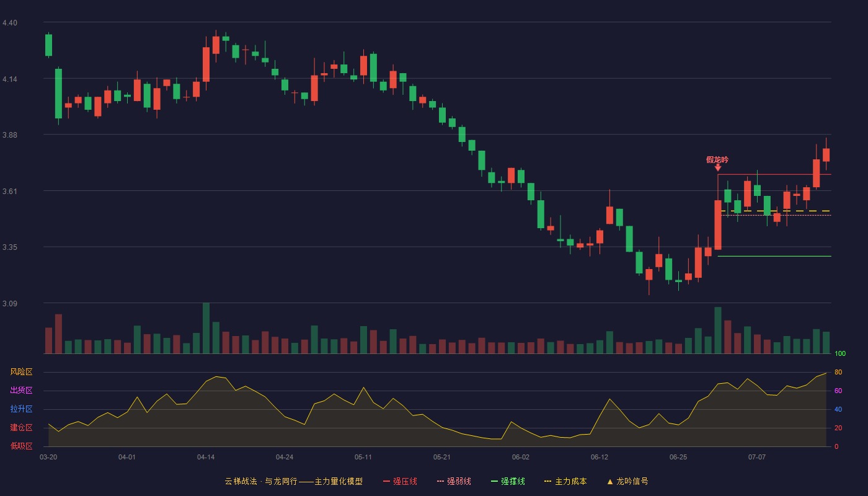
Task: Click the 20 indicator axis value
Action: point(838,428)
